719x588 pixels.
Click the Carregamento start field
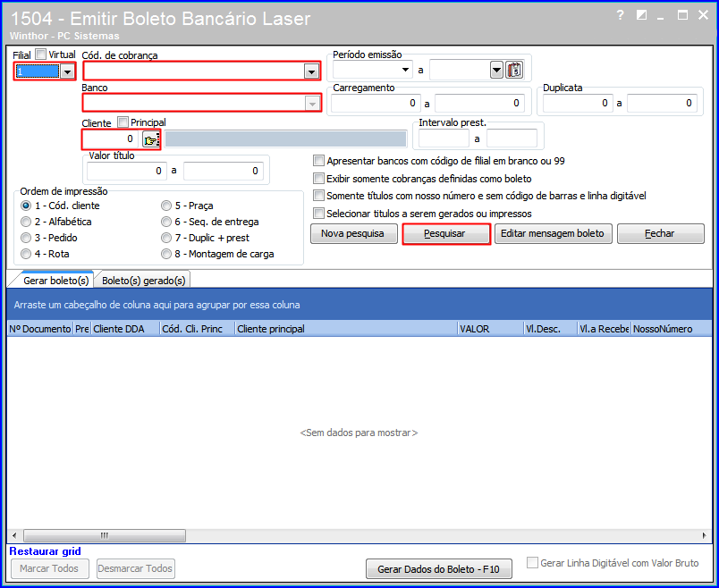375,103
